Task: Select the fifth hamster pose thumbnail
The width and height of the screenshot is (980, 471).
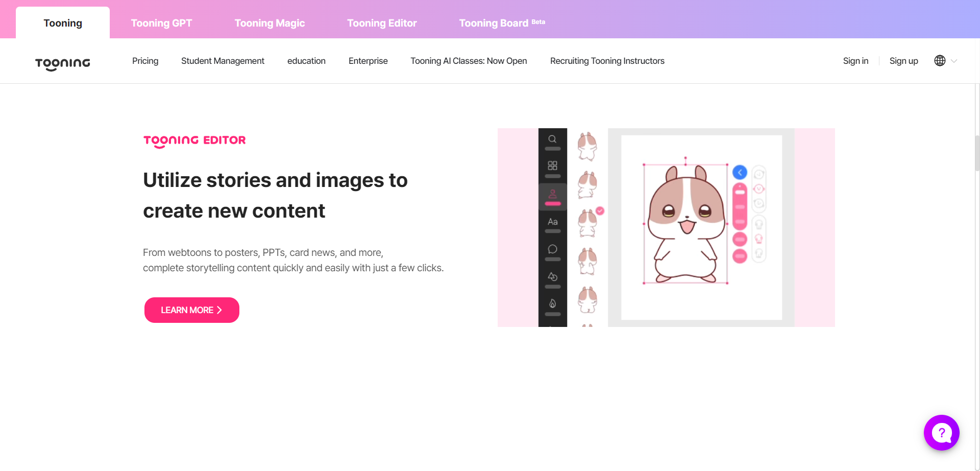Action: pyautogui.click(x=587, y=300)
